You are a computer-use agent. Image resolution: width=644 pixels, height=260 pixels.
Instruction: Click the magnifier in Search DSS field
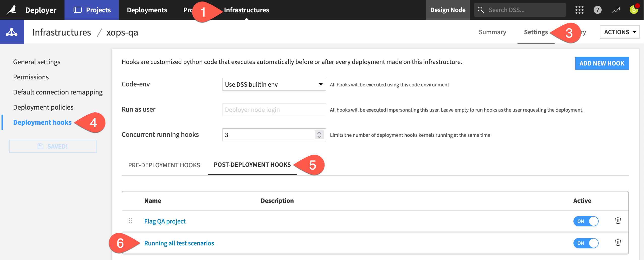click(x=481, y=10)
